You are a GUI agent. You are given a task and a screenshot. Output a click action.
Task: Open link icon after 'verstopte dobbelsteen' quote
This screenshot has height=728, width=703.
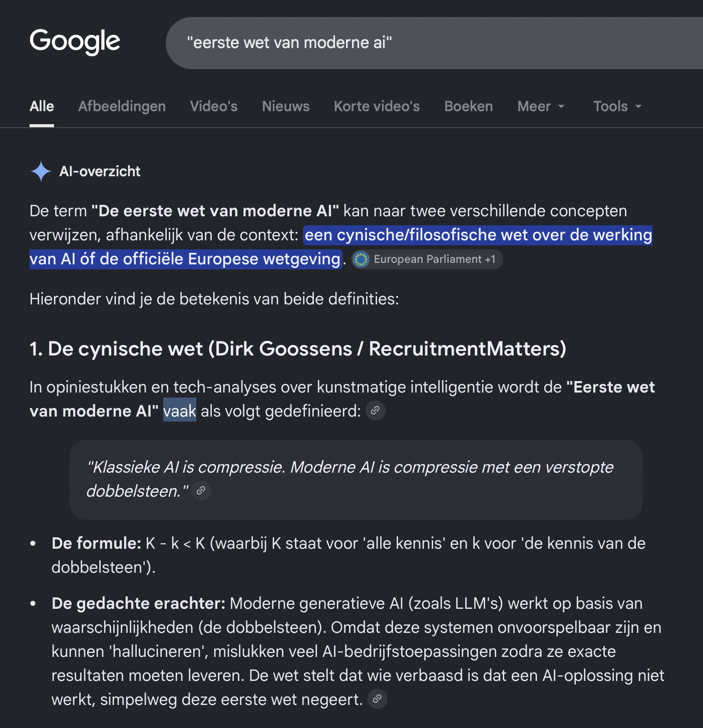pyautogui.click(x=201, y=491)
